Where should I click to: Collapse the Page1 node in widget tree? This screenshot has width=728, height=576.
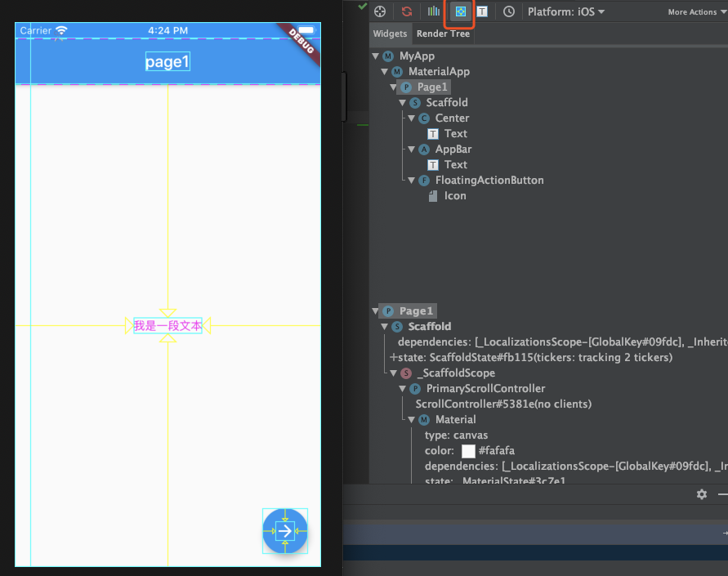point(393,87)
